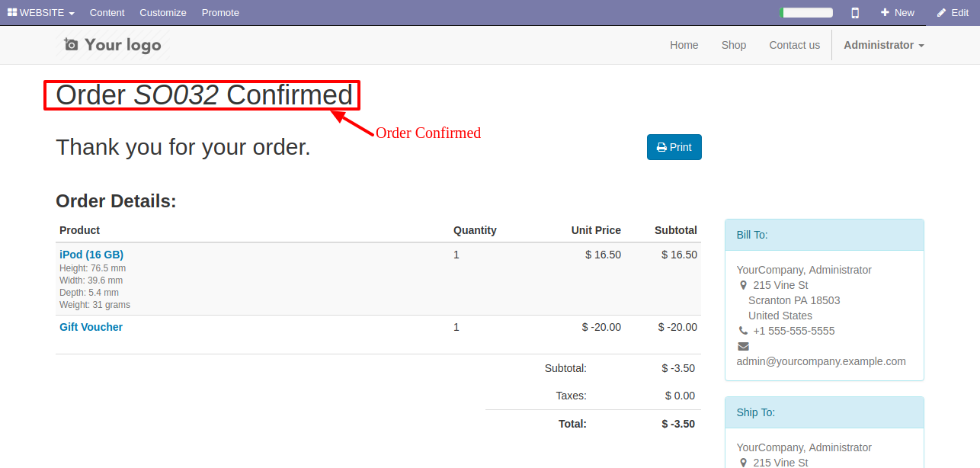The image size is (980, 468).
Task: Click the pencil Edit button
Action: coord(953,13)
